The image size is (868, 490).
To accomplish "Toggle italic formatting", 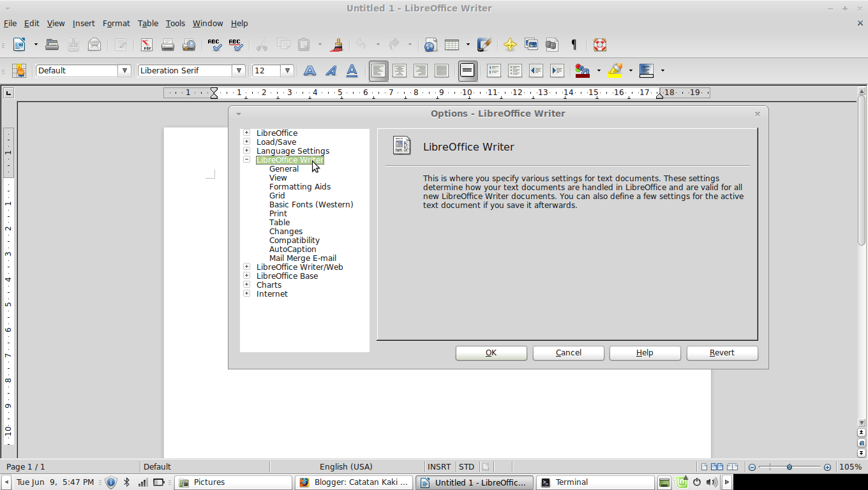I will click(331, 70).
